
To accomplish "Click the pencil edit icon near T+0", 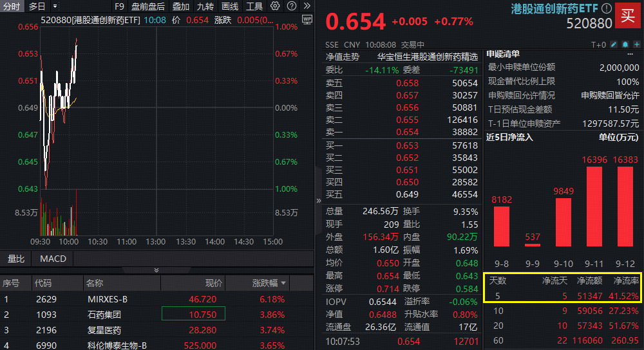I will [x=614, y=44].
